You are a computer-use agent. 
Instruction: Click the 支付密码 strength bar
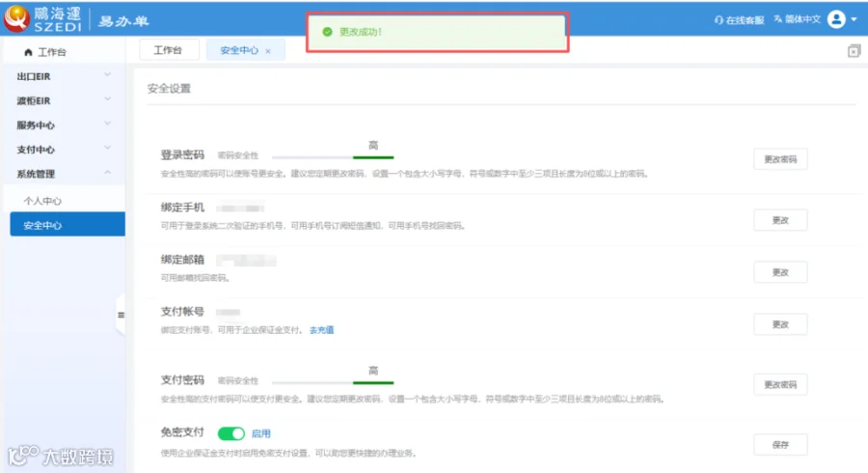click(x=333, y=382)
